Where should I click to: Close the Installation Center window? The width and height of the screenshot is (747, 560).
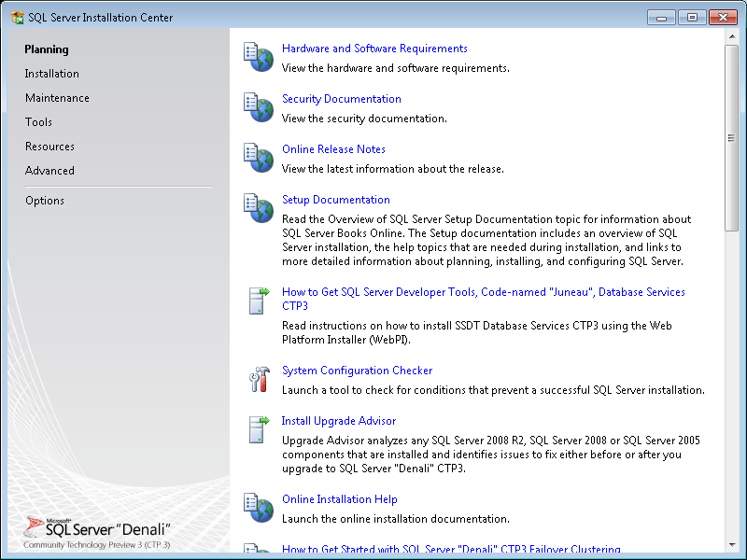coord(723,18)
